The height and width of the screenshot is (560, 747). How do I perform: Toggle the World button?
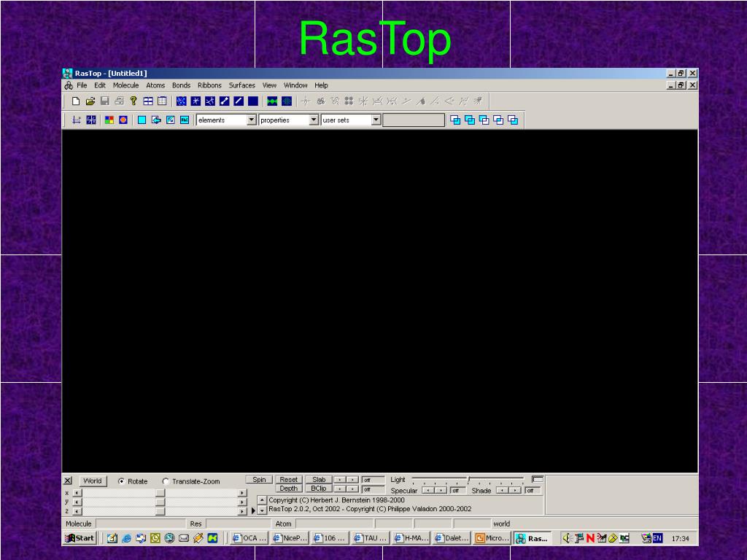pos(93,481)
